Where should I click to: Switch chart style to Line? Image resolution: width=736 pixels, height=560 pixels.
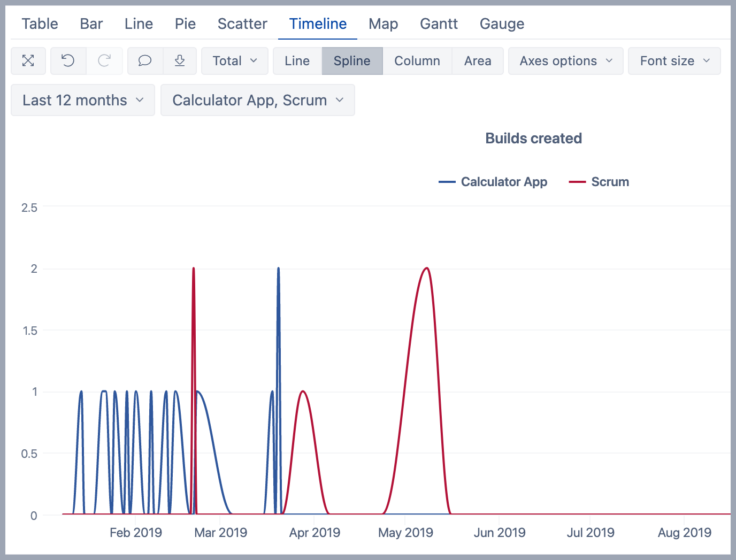(297, 61)
